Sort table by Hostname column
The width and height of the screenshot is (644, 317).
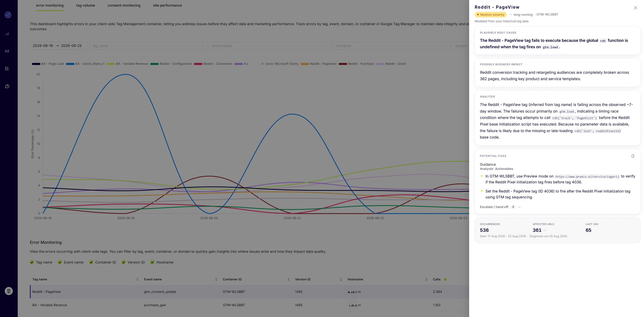tap(426, 280)
